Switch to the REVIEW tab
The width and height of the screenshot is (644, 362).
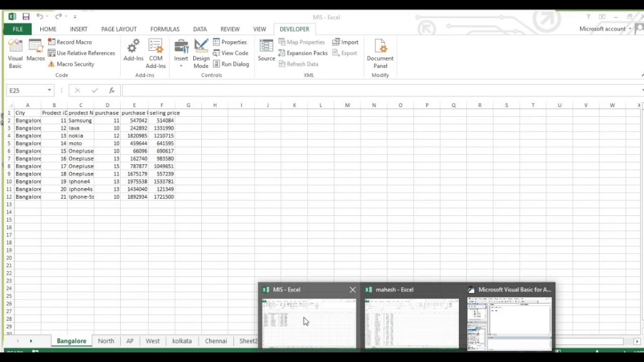click(x=230, y=29)
